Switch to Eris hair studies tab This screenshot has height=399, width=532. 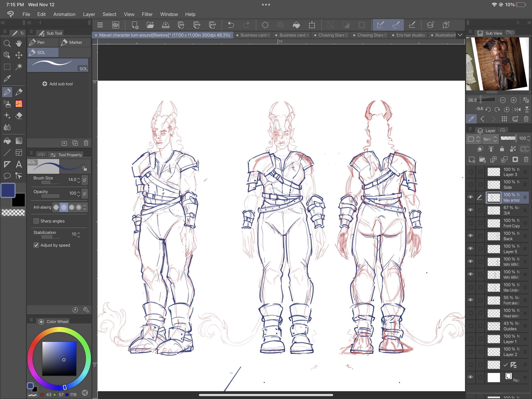point(410,35)
